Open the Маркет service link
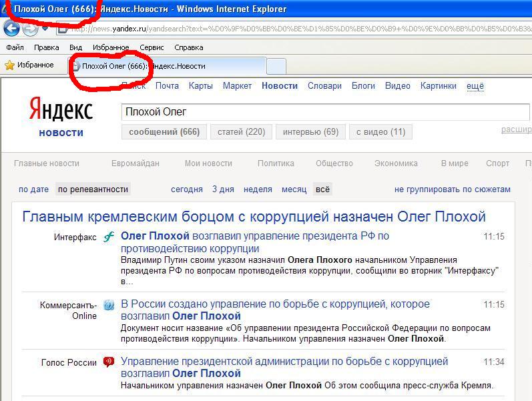Viewport: 532px width, 401px height. (237, 86)
